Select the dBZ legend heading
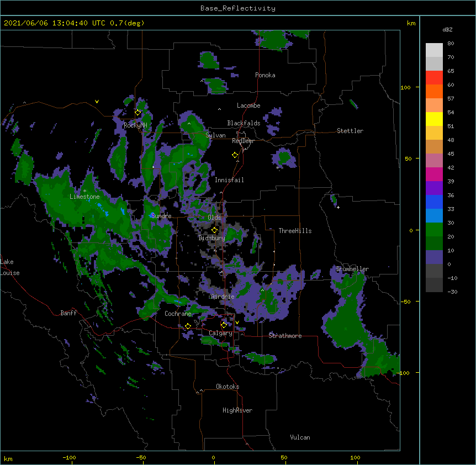 point(447,30)
